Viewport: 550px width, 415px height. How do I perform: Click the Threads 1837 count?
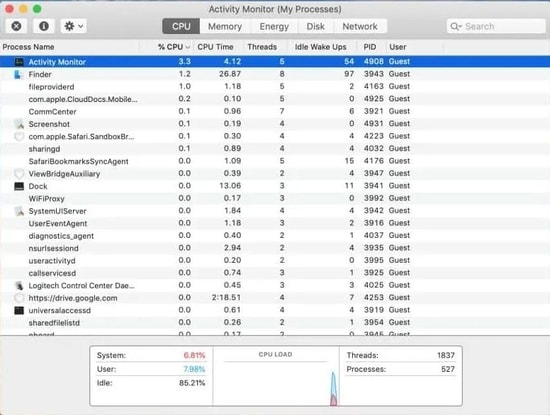point(446,355)
